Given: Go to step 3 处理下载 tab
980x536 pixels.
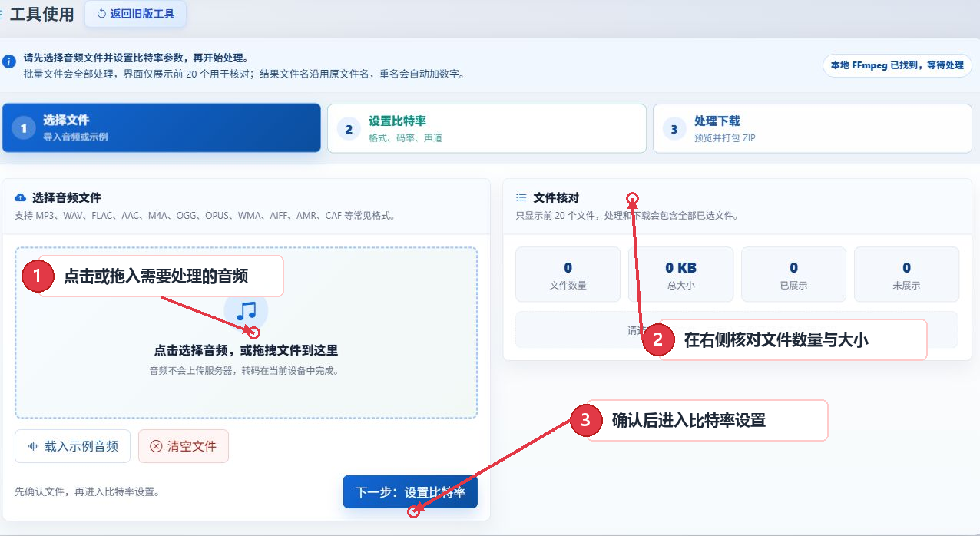Looking at the screenshot, I should (x=813, y=128).
